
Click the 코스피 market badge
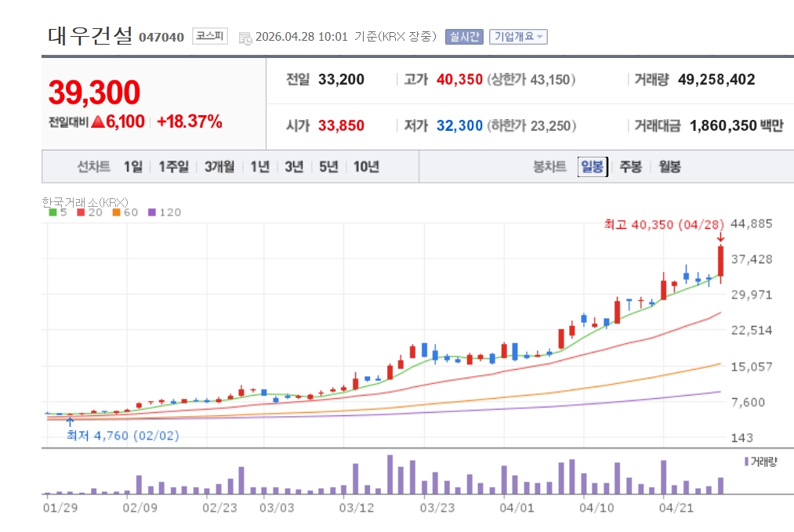(x=209, y=36)
